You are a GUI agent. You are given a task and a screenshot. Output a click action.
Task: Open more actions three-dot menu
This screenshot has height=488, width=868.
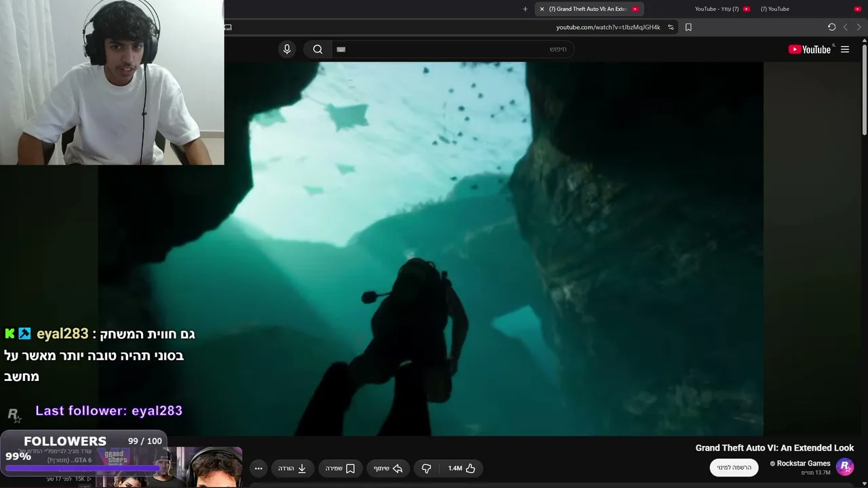258,468
